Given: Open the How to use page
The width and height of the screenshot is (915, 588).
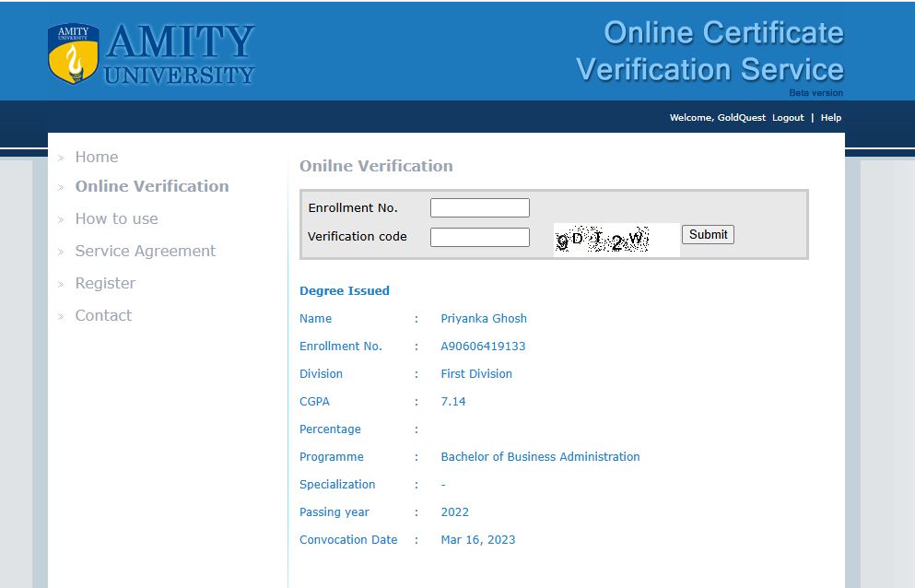Looking at the screenshot, I should click(x=117, y=219).
